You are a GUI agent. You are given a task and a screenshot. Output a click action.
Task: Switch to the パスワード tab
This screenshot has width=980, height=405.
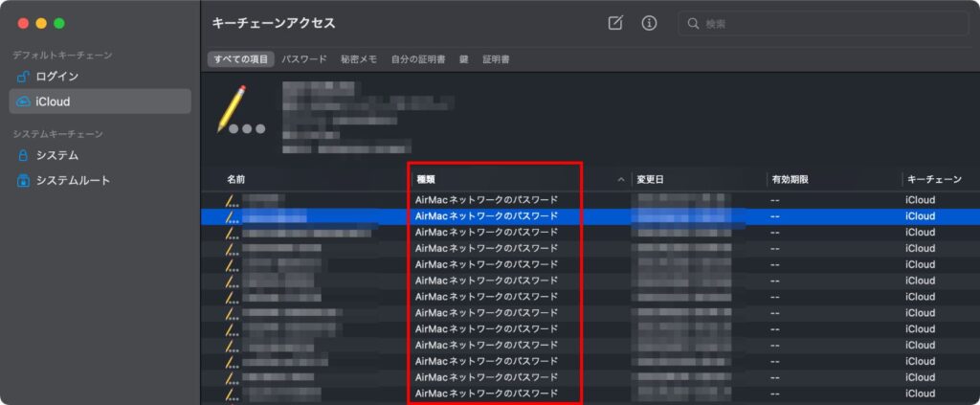tap(304, 59)
